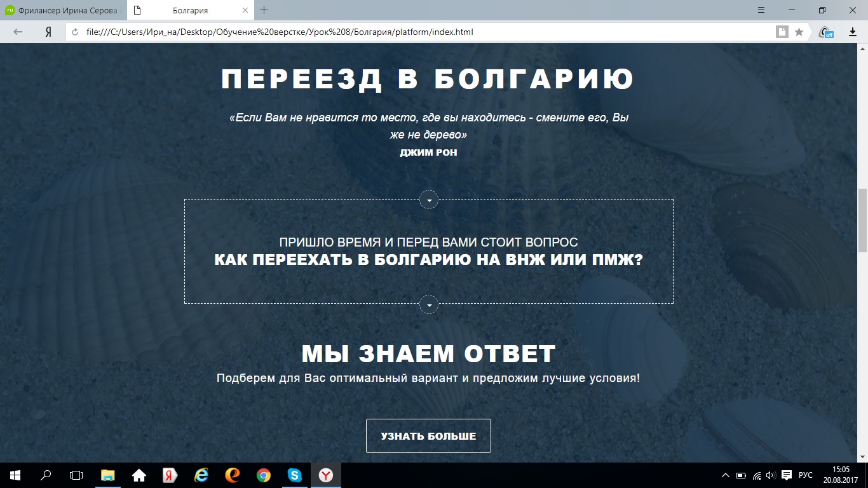The image size is (868, 488).
Task: Bookmark the page with the star icon
Action: pos(799,32)
